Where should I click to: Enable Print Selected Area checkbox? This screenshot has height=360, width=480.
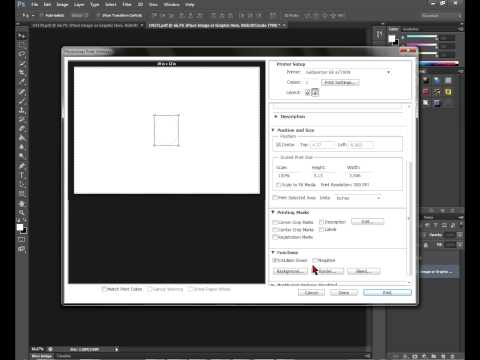point(275,198)
